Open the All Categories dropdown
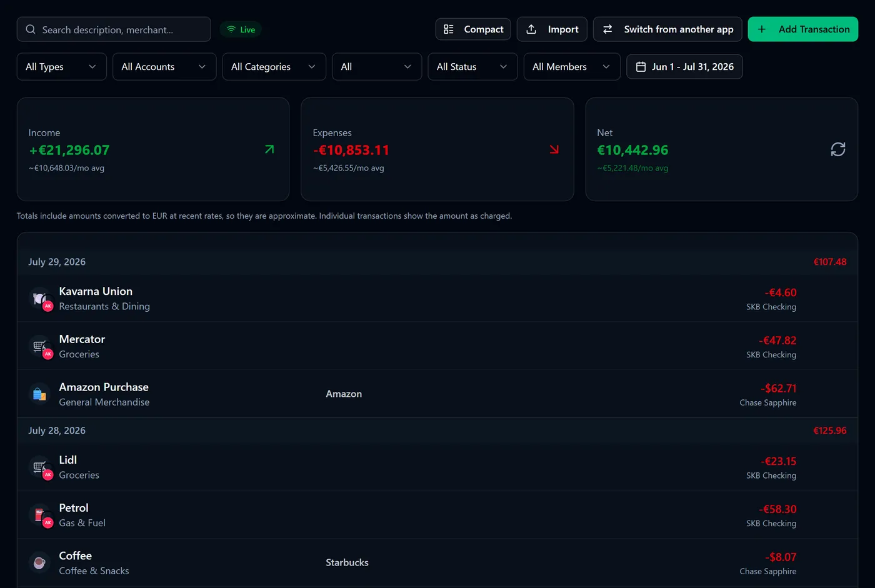Image resolution: width=875 pixels, height=588 pixels. [274, 67]
